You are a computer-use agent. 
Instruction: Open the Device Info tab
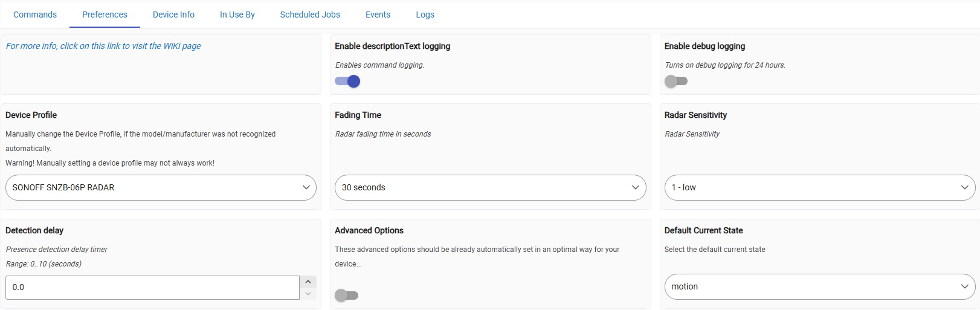click(173, 15)
